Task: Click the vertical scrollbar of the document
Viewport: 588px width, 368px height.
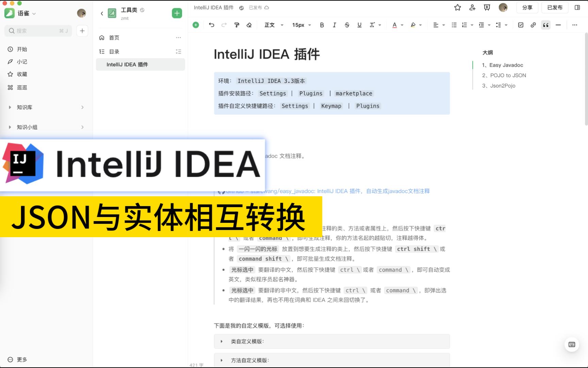Action: click(586, 79)
